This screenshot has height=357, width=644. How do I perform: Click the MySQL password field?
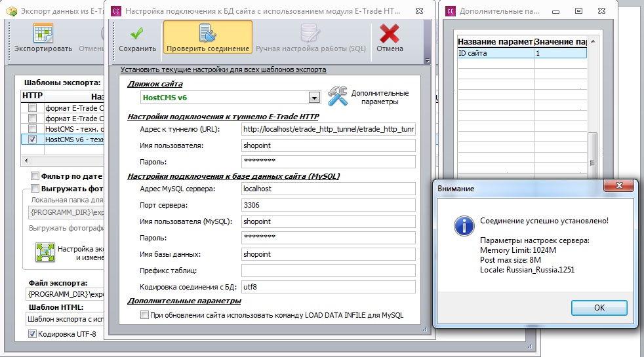329,238
